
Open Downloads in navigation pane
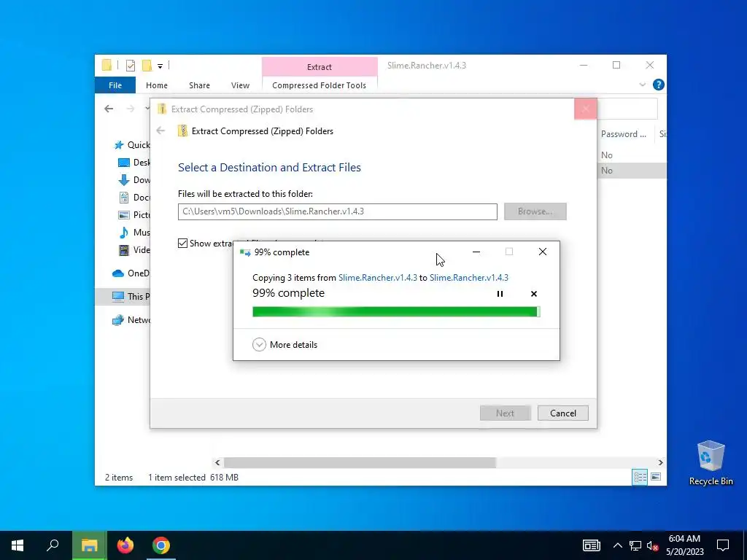[x=134, y=180]
